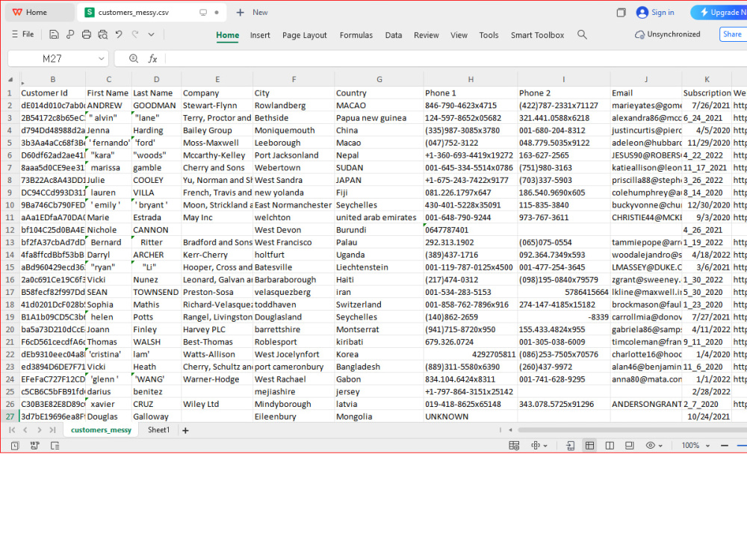Viewport: 747px width, 560px height.
Task: Go to last sheet navigation arrow
Action: click(x=52, y=430)
